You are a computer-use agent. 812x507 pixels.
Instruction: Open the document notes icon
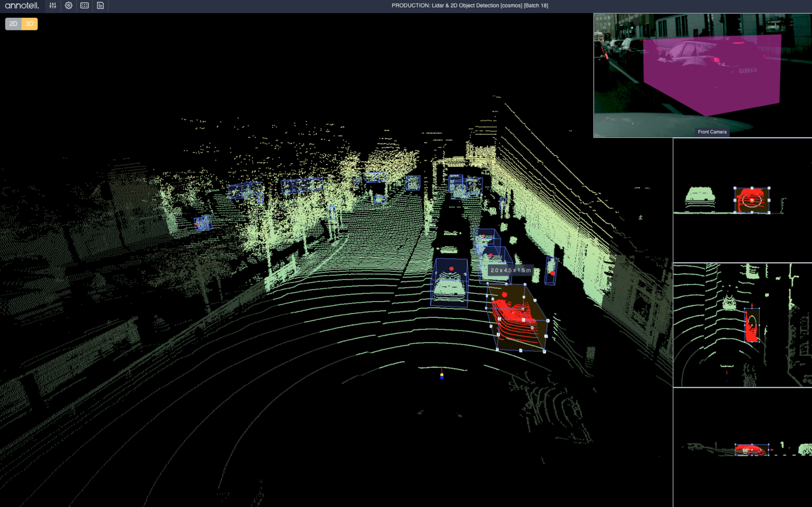(100, 6)
